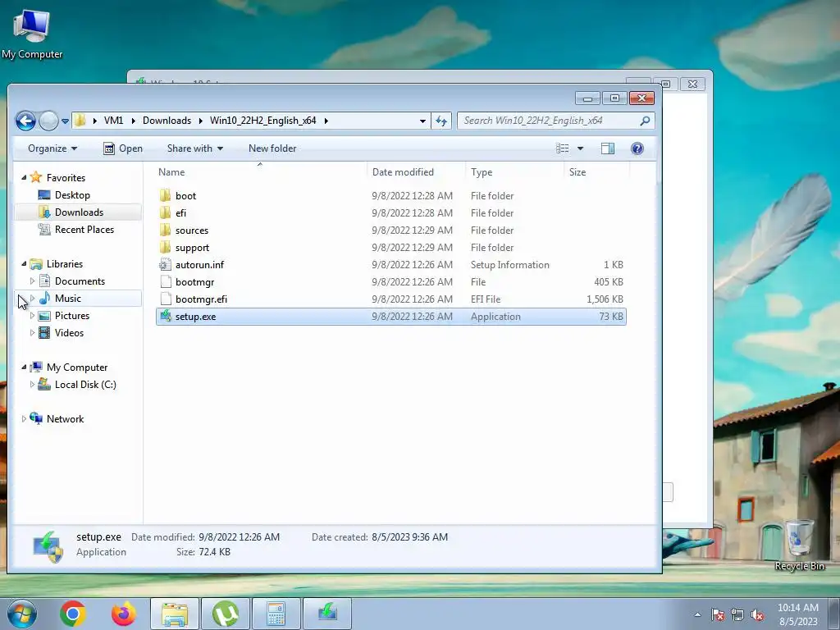The image size is (840, 630).
Task: Expand the arrow after the Win10_22H2_English_x64 breadcrumb
Action: click(x=326, y=121)
